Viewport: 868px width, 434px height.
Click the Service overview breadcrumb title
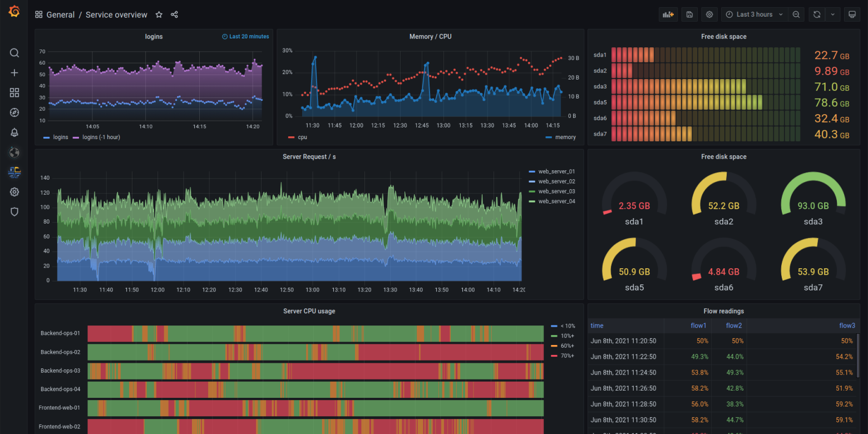point(116,14)
